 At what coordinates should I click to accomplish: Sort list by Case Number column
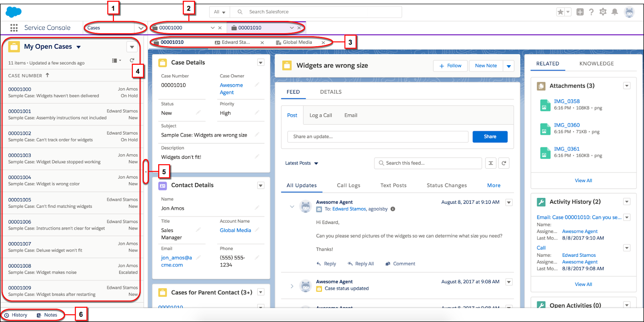(x=29, y=76)
